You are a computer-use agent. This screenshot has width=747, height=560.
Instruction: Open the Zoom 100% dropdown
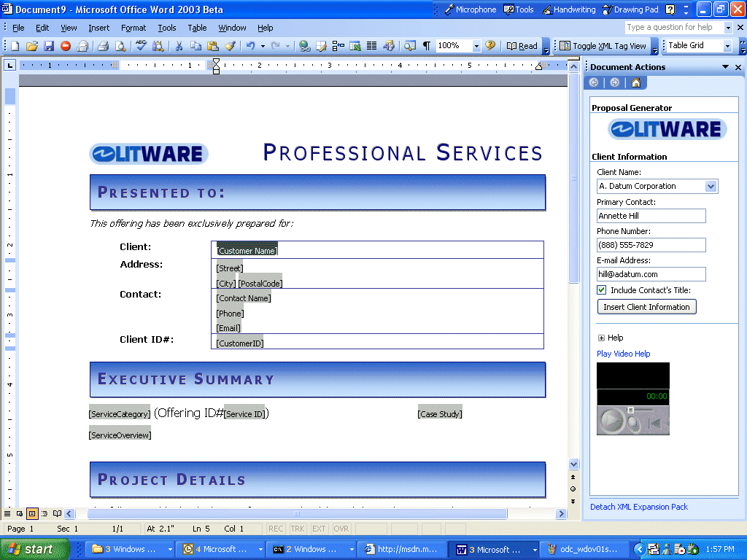476,46
